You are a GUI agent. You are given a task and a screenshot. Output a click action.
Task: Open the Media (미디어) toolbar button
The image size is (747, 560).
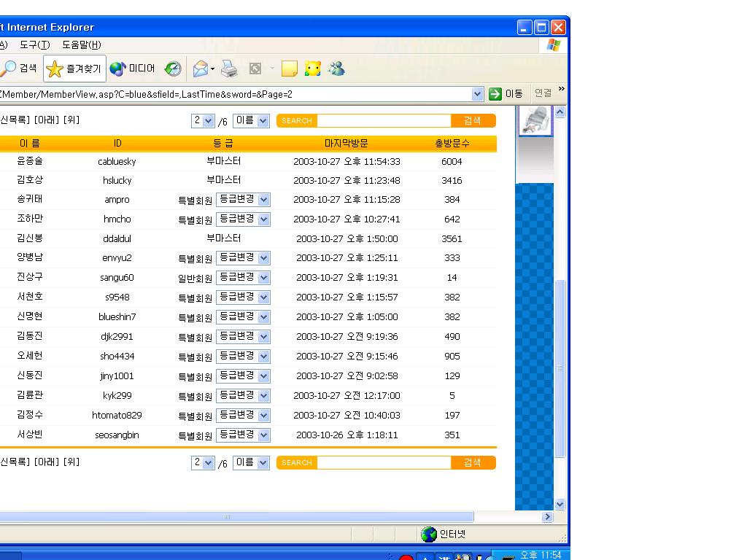pyautogui.click(x=133, y=69)
